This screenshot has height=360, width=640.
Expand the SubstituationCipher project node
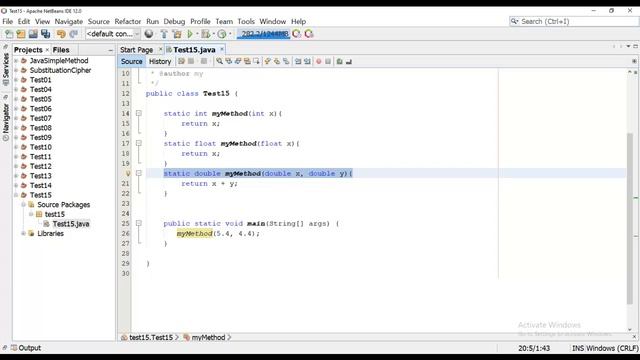point(16,70)
